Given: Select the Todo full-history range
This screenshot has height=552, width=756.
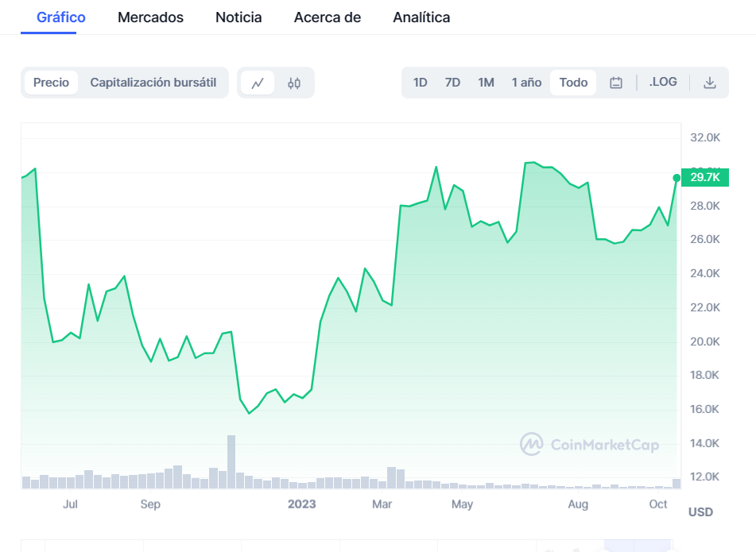Looking at the screenshot, I should (x=573, y=83).
